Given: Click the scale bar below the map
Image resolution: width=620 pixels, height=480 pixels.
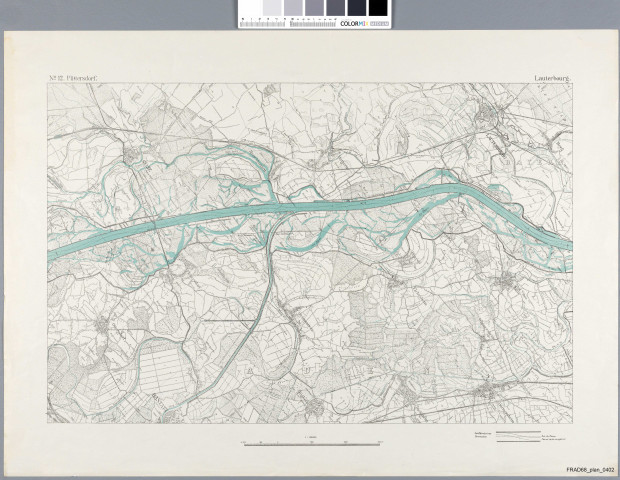Looking at the screenshot, I should tap(313, 440).
